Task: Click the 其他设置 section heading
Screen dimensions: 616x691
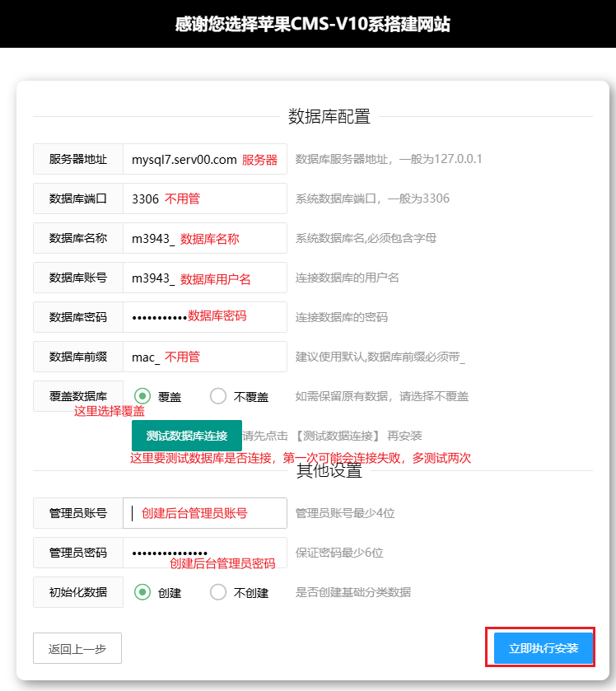Action: (329, 470)
